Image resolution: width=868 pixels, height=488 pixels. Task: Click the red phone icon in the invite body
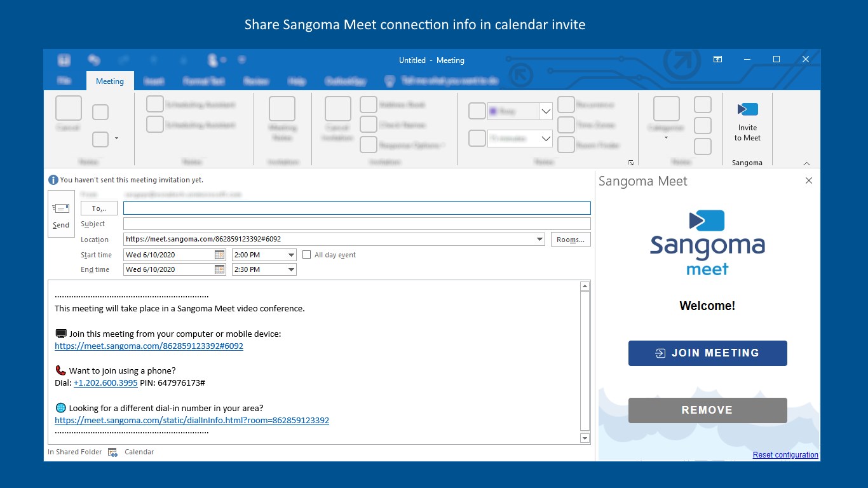[x=61, y=370]
